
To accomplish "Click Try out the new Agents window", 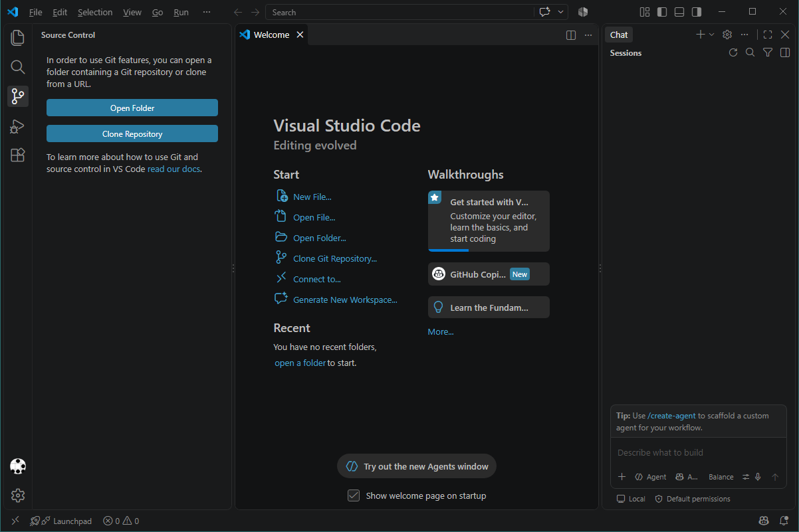I will pos(417,467).
